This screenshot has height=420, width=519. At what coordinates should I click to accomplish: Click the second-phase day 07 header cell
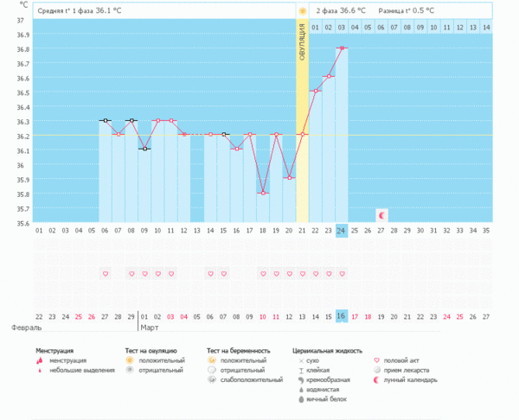click(x=394, y=28)
